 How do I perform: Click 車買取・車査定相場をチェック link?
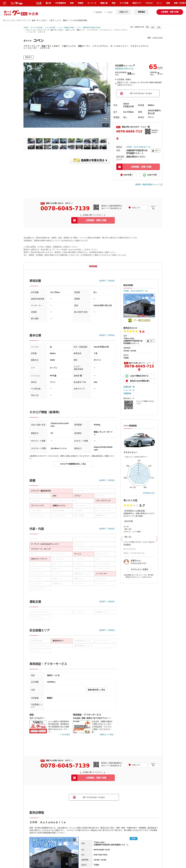click(149, 184)
